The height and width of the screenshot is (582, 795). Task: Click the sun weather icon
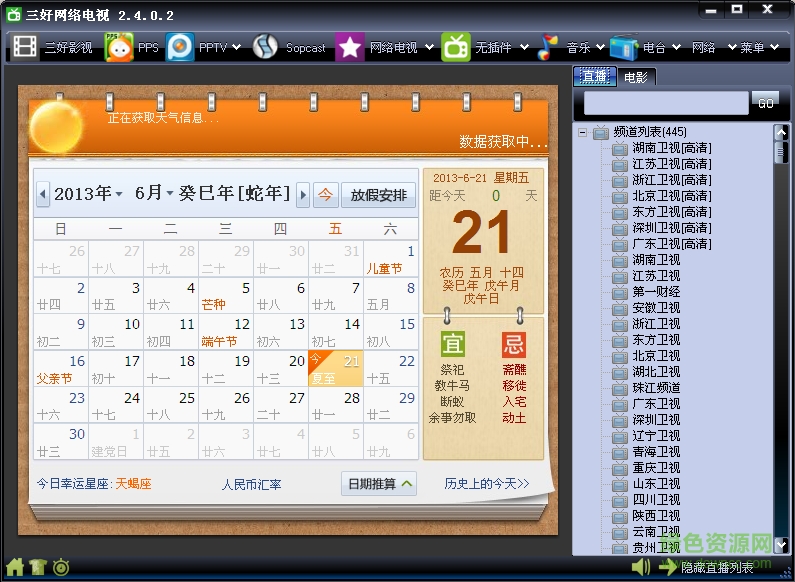click(56, 127)
